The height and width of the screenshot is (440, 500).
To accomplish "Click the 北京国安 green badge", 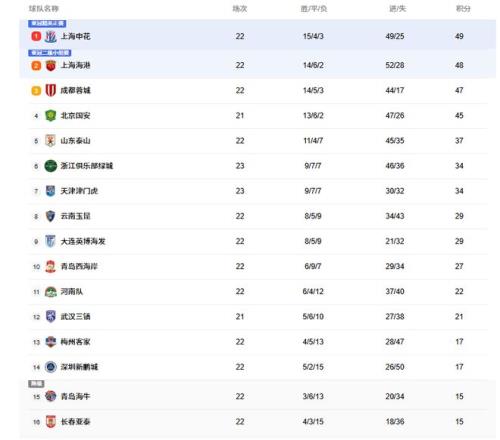I will [51, 116].
